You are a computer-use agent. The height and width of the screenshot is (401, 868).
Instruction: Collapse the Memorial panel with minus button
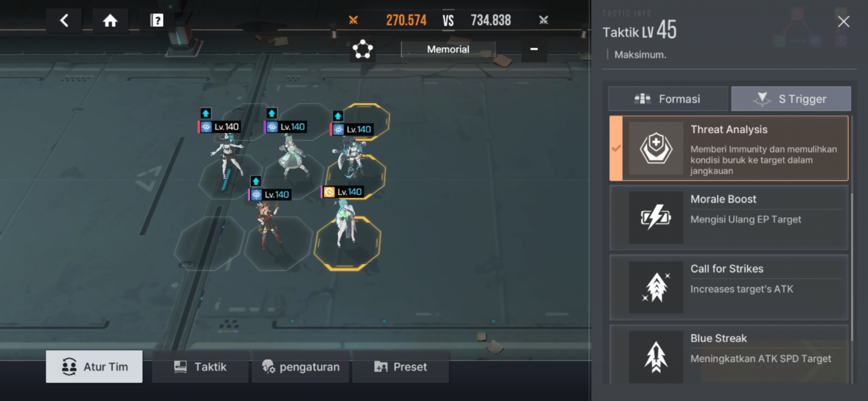coord(534,49)
